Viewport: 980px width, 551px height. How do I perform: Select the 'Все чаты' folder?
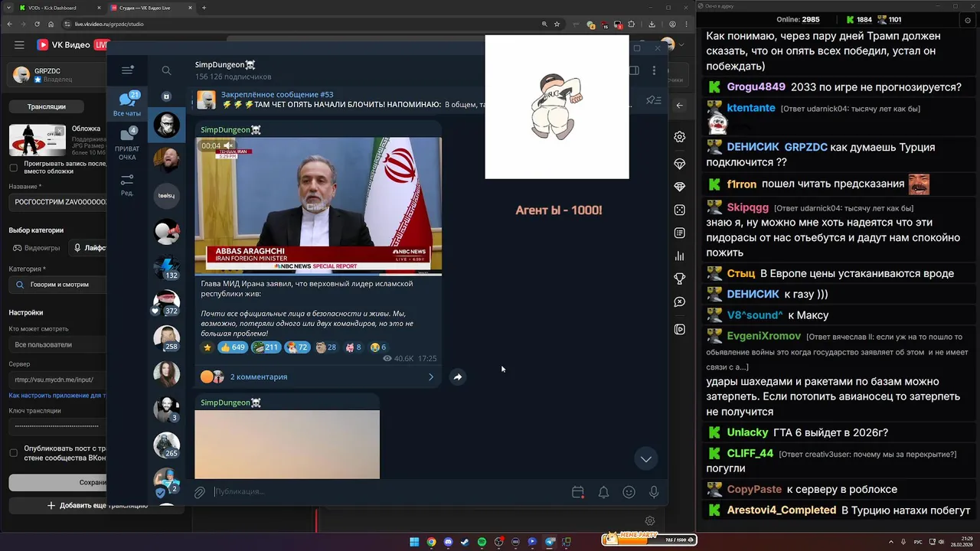pyautogui.click(x=127, y=103)
